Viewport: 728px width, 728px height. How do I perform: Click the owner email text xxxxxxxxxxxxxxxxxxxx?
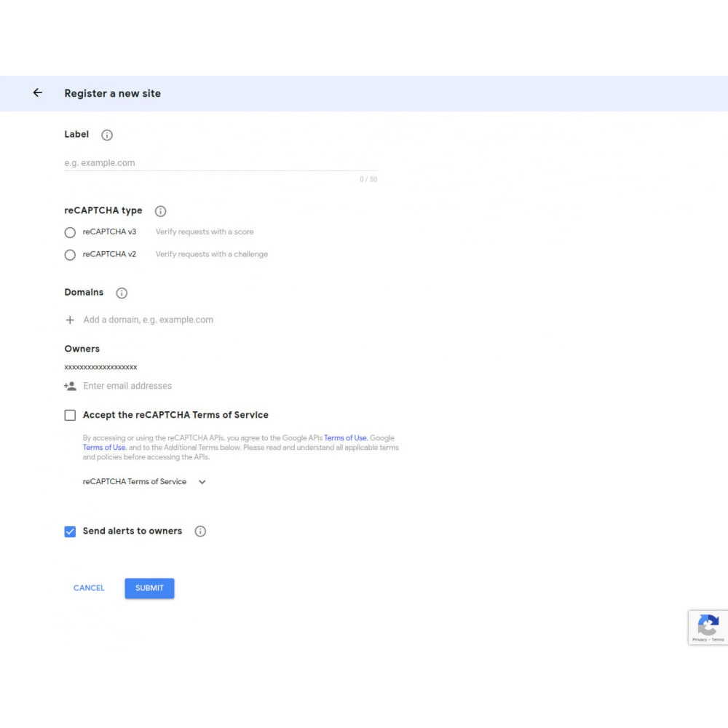point(100,367)
